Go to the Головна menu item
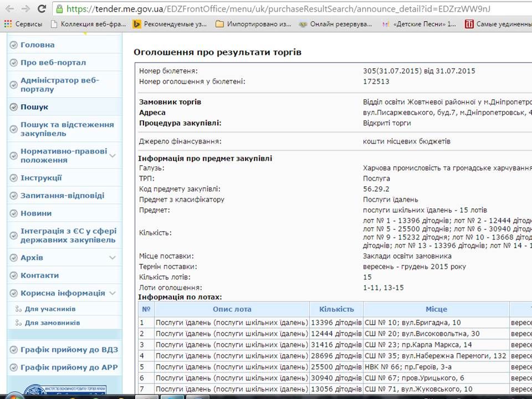The width and height of the screenshot is (532, 399). [x=37, y=45]
